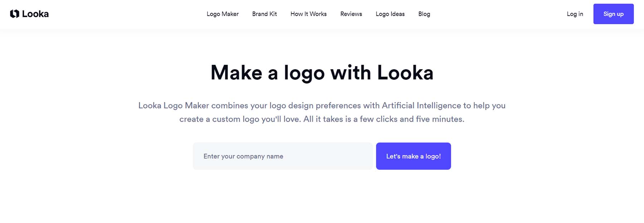
Task: Open the Logo Maker page
Action: pos(222,14)
